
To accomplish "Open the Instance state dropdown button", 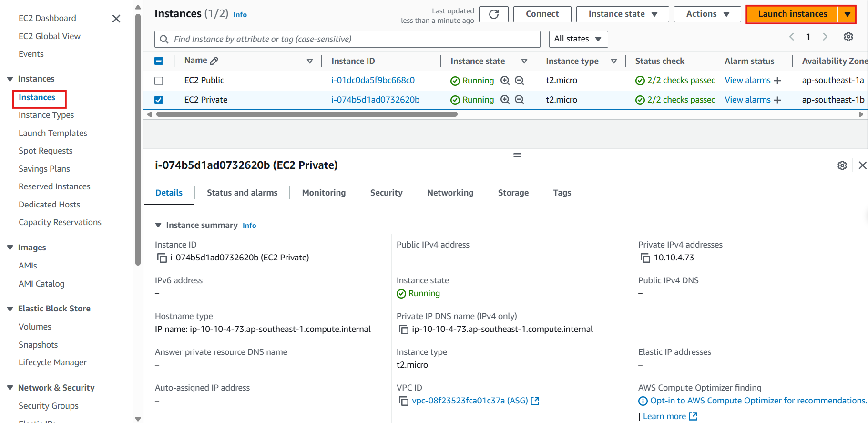I will (x=623, y=14).
